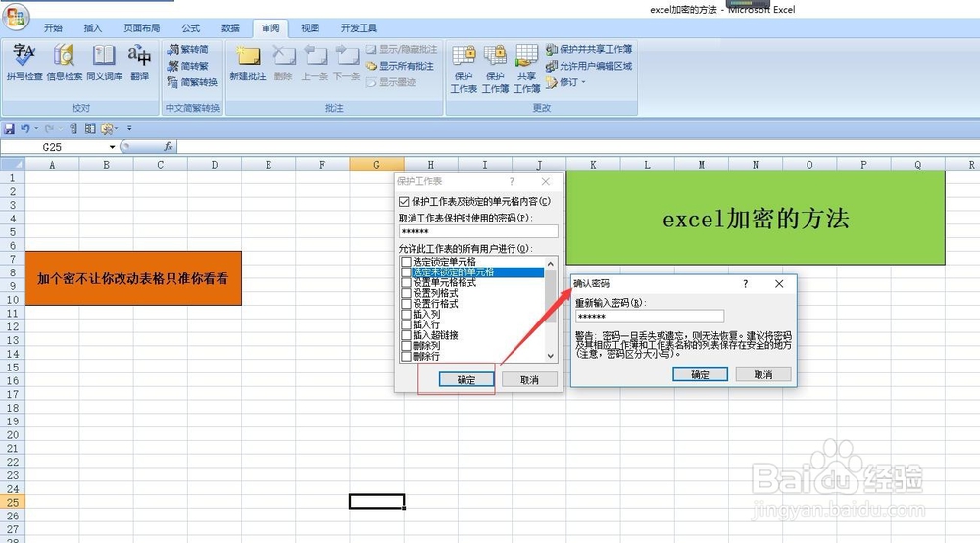The height and width of the screenshot is (543, 980).
Task: Click the select-all corner of the grid
Action: click(x=13, y=165)
